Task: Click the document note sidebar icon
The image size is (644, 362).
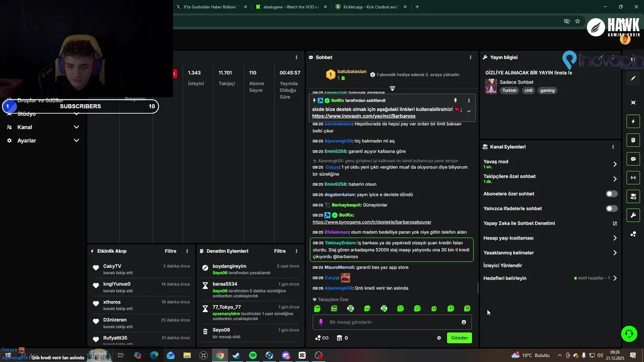Action: pos(633,140)
